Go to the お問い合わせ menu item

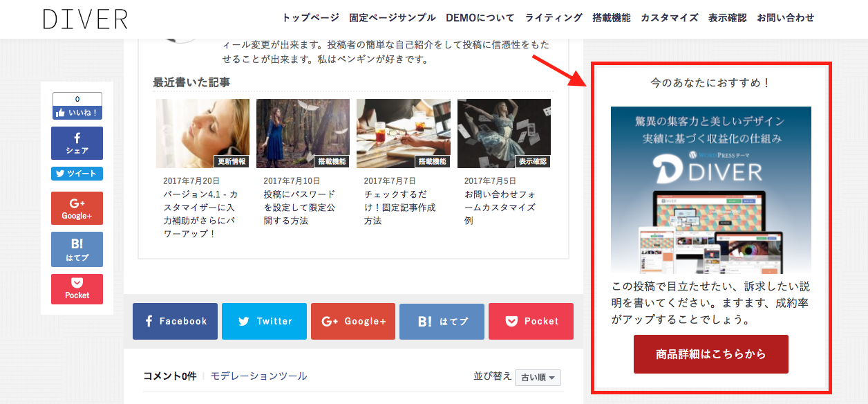point(785,18)
